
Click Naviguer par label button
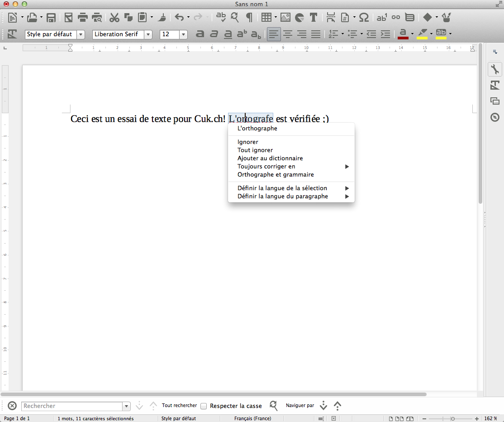(x=300, y=405)
